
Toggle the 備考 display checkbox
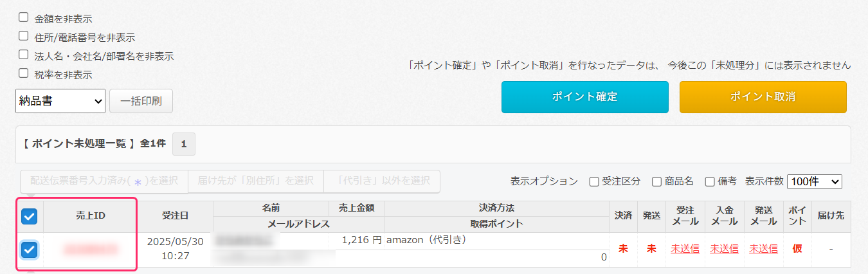(x=710, y=182)
